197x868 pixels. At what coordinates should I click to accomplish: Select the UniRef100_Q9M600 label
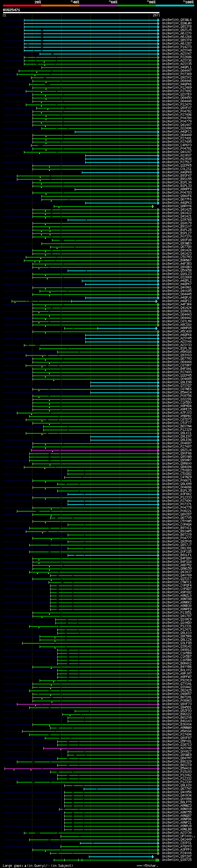(x=177, y=464)
